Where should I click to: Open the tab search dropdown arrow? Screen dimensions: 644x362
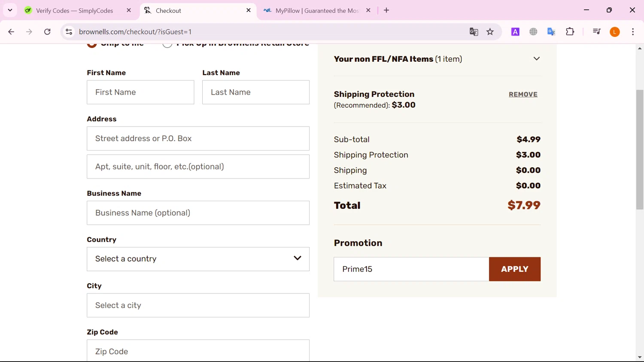click(x=10, y=10)
